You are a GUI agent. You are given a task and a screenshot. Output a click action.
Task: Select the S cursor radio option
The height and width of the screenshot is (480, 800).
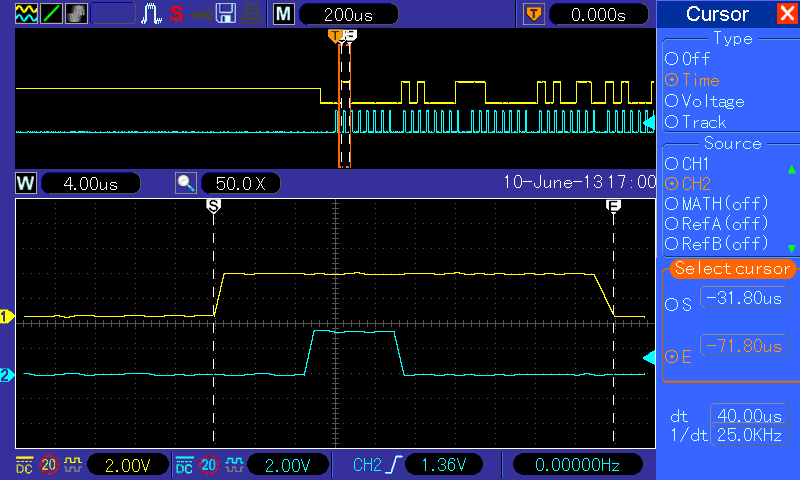tap(678, 305)
